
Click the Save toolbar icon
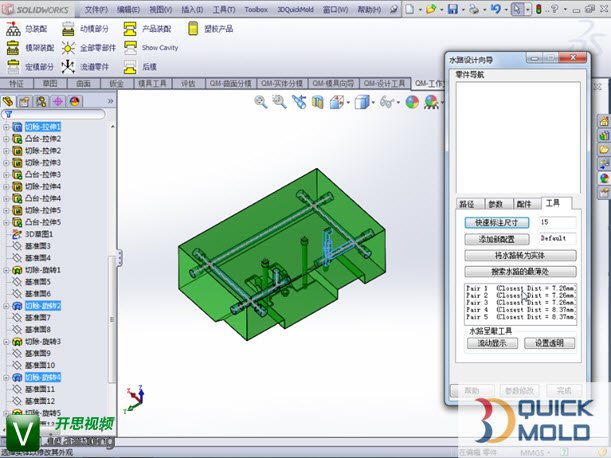pyautogui.click(x=453, y=9)
